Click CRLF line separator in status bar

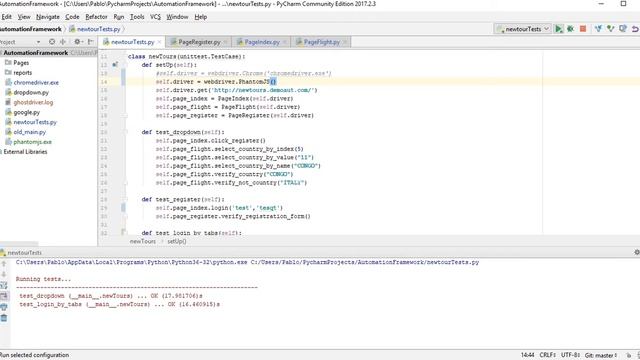click(547, 355)
